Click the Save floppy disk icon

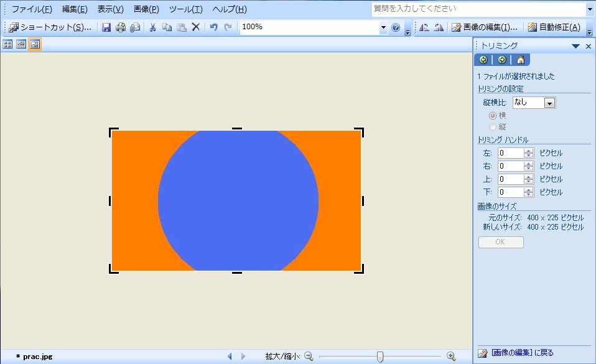coord(106,27)
